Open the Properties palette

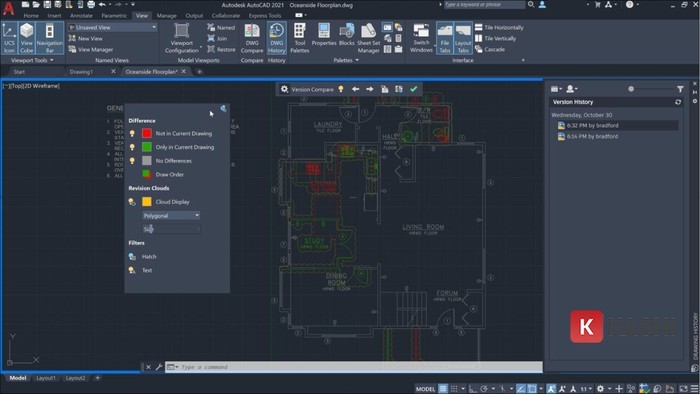pos(324,35)
